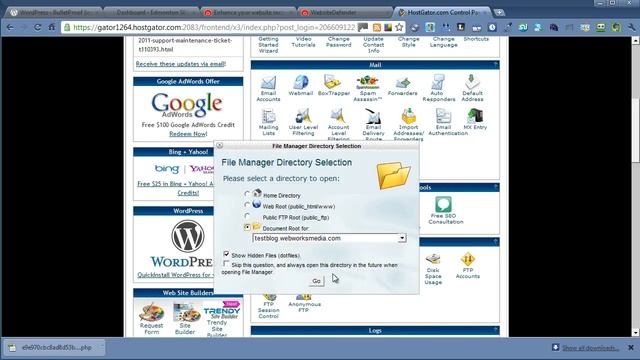
Task: Open the wrench settings menu
Action: 631,27
